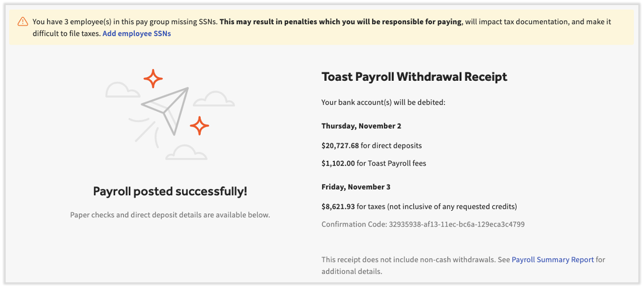Open the Add employee SSNs link
Image resolution: width=644 pixels, height=288 pixels.
pos(136,33)
